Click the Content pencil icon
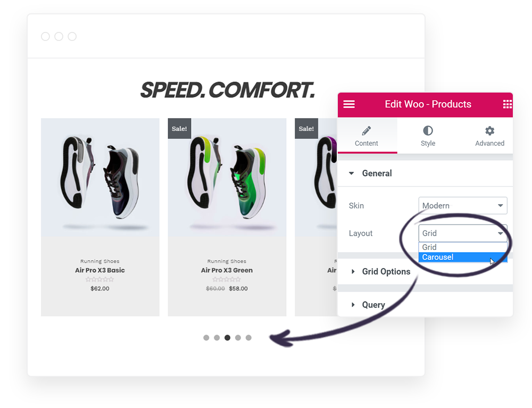This screenshot has height=408, width=532. 367,130
